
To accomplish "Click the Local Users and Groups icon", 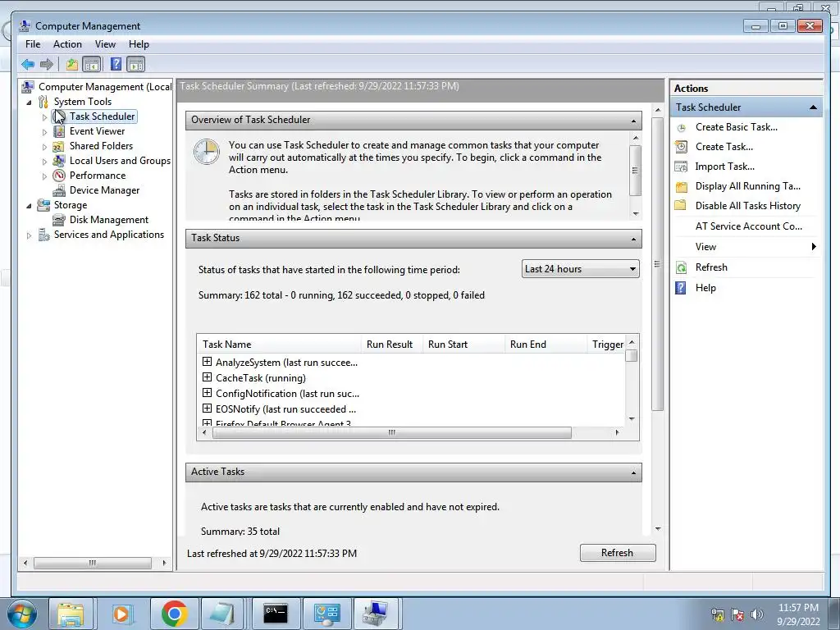I will pos(59,161).
